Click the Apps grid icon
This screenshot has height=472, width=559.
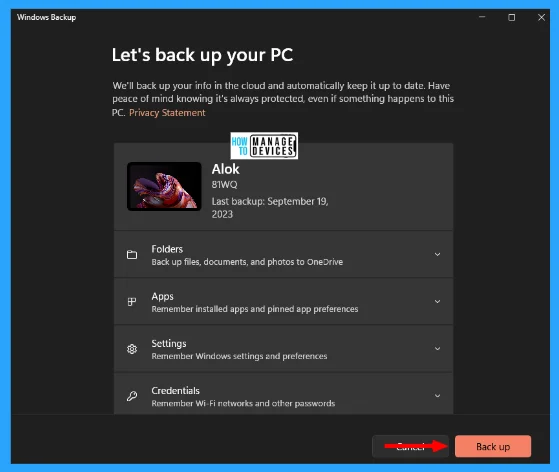pyautogui.click(x=132, y=302)
